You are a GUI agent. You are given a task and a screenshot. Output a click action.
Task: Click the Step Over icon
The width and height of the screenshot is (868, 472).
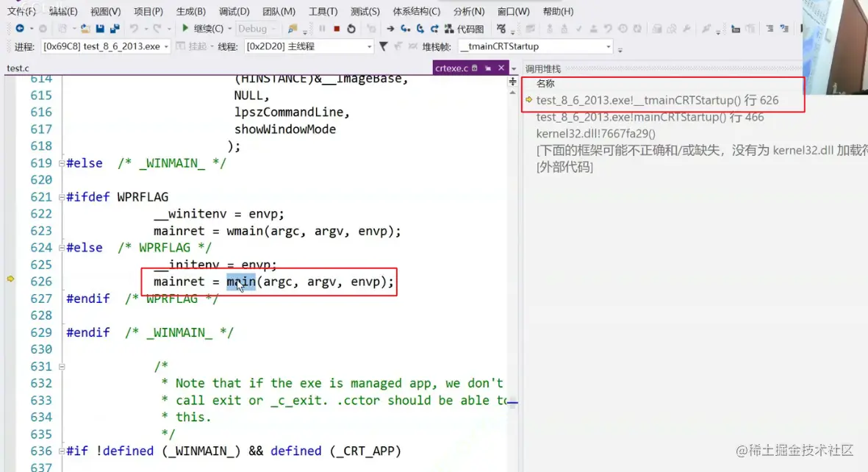(420, 28)
